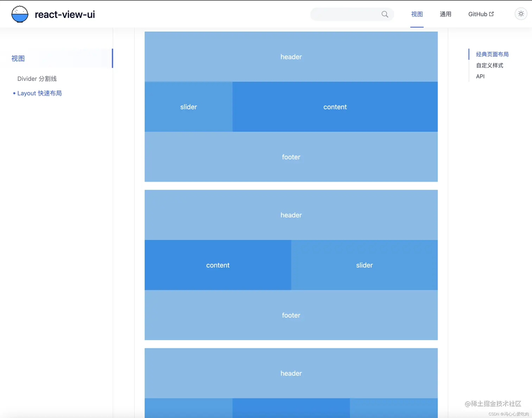This screenshot has height=418, width=532.
Task: Open the 通用 navigation tab
Action: tap(445, 14)
